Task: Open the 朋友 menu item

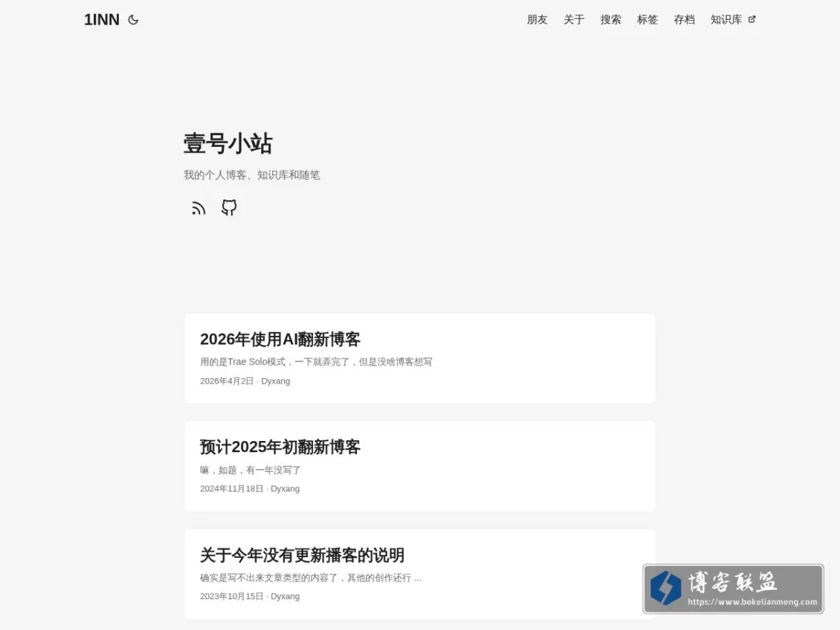Action: click(537, 20)
